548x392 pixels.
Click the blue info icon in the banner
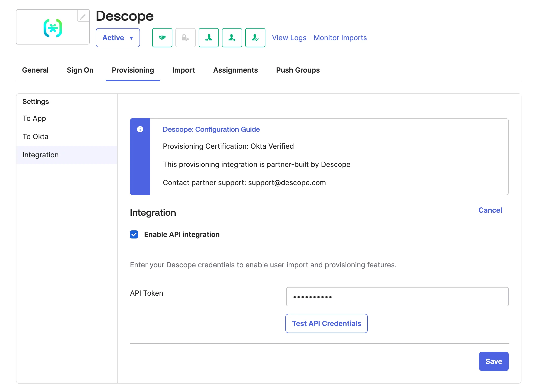tap(140, 129)
